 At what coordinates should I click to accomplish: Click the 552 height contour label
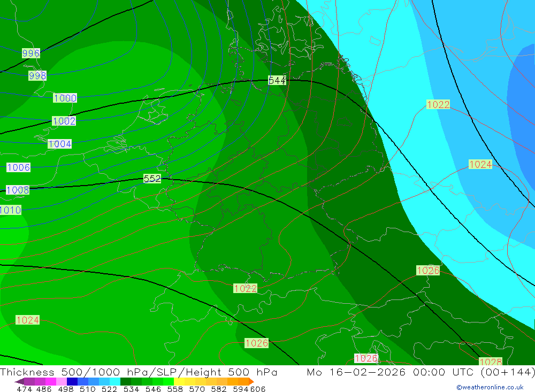[x=152, y=179]
